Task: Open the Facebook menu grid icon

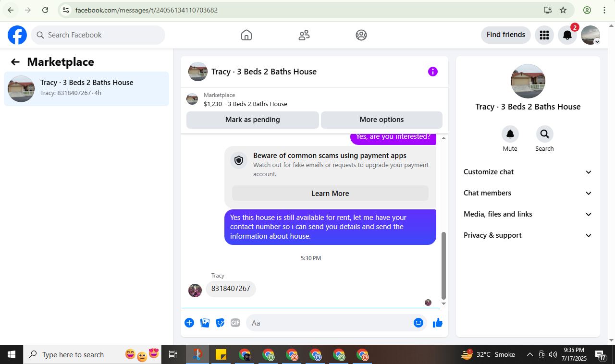Action: point(544,35)
